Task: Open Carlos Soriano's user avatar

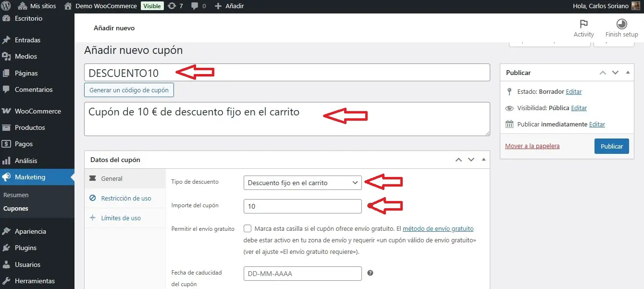Action: point(635,6)
